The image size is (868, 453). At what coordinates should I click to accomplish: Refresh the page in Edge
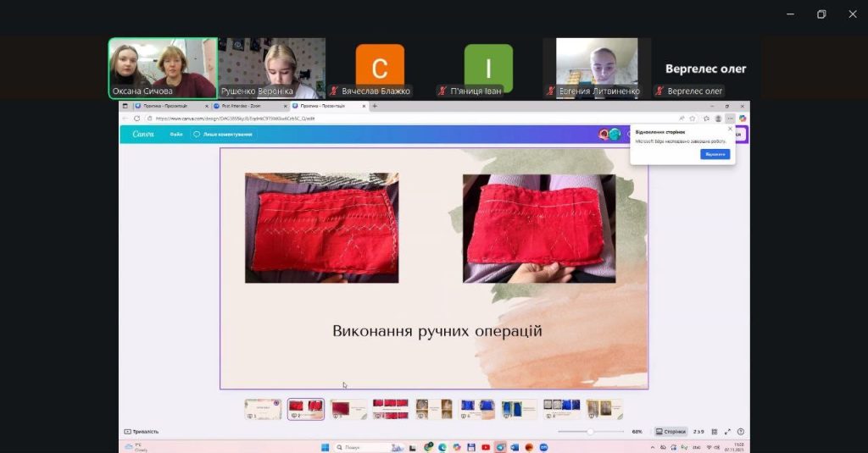tap(138, 119)
